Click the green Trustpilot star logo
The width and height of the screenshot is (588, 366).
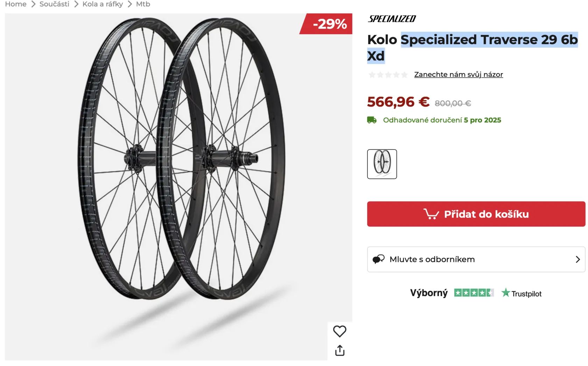point(505,293)
